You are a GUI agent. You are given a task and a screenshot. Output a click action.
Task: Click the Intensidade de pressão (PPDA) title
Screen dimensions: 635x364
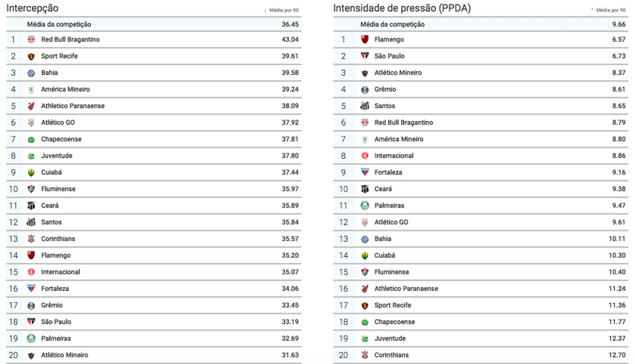pos(401,8)
